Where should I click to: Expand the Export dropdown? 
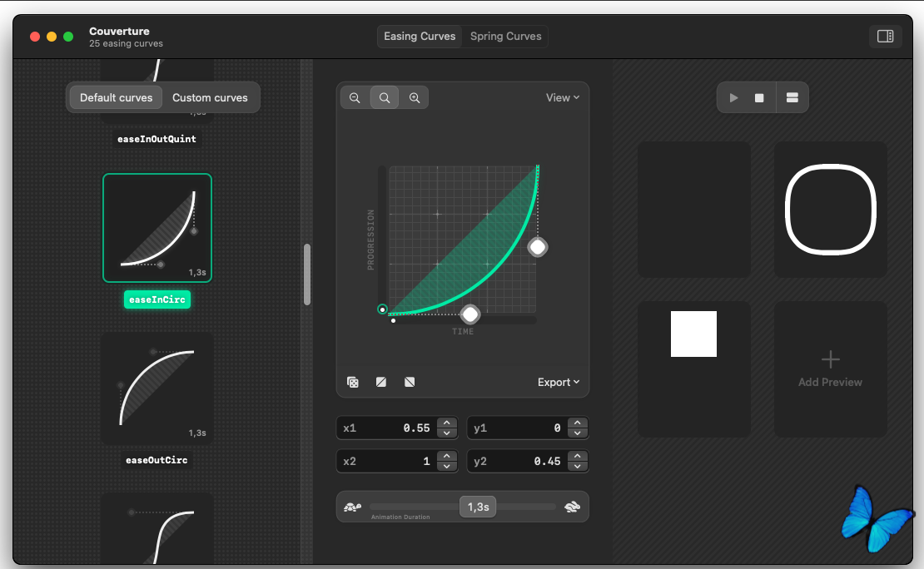click(x=559, y=383)
